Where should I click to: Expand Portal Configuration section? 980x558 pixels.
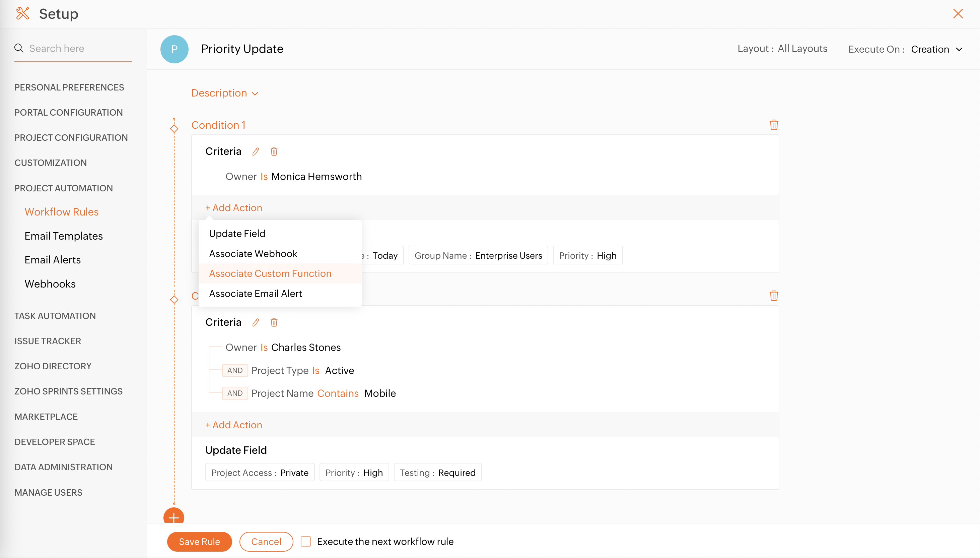(x=69, y=112)
